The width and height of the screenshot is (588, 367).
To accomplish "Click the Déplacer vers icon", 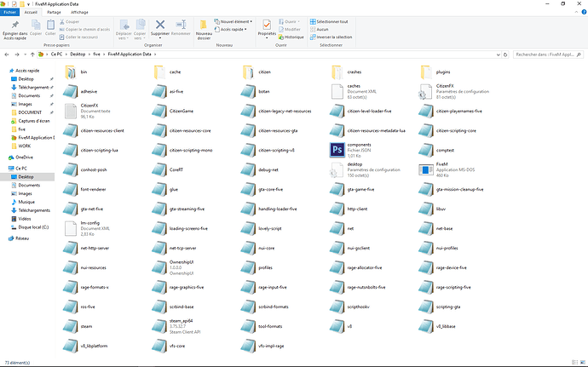I will click(124, 25).
